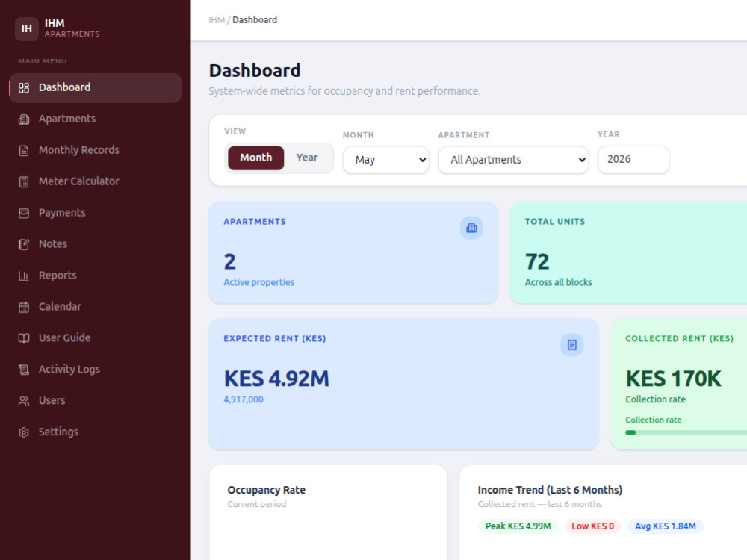This screenshot has height=560, width=747.
Task: Open Apartments menu item
Action: click(96, 119)
